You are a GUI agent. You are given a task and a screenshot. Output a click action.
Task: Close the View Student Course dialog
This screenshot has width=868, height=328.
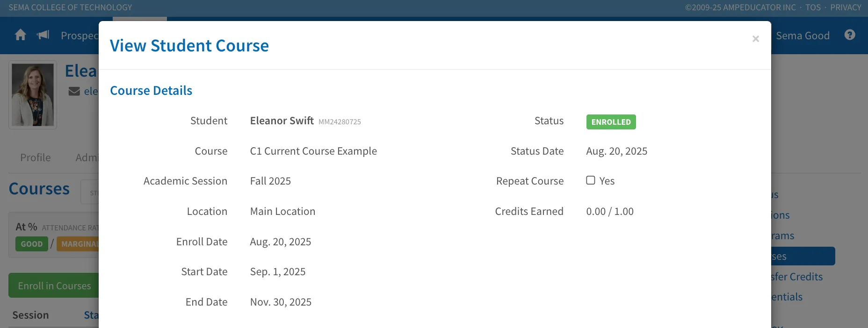(755, 39)
